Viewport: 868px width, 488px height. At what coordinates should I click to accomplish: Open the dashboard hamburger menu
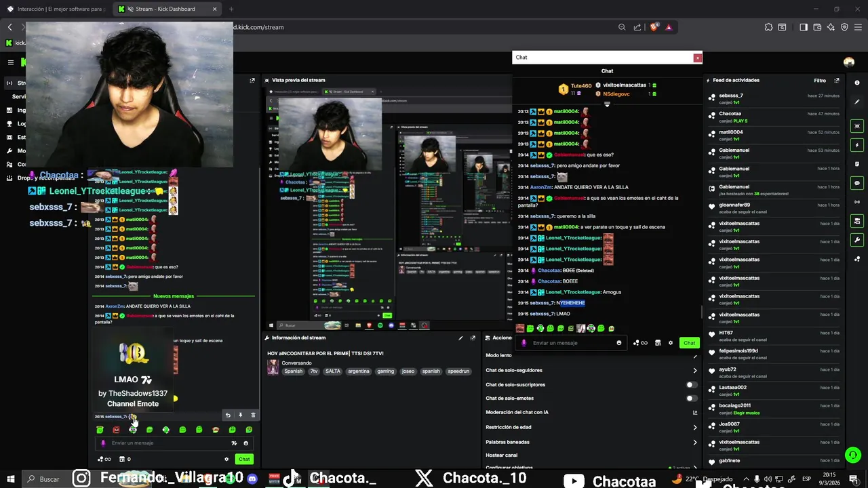[11, 62]
